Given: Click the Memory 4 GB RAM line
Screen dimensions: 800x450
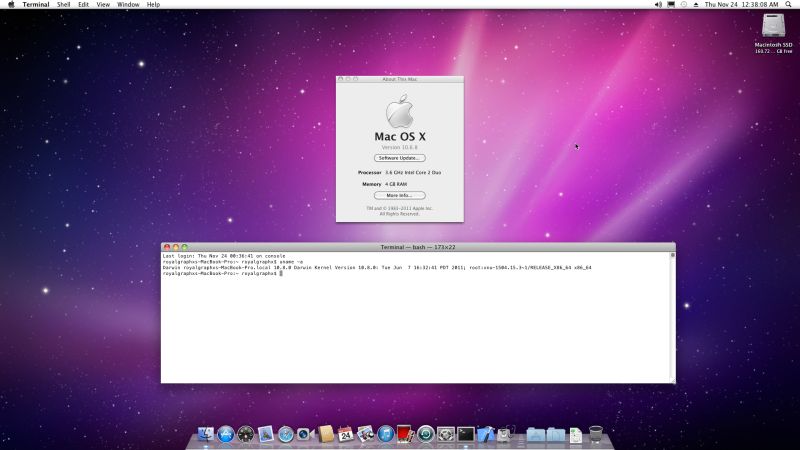Looking at the screenshot, I should (x=385, y=184).
